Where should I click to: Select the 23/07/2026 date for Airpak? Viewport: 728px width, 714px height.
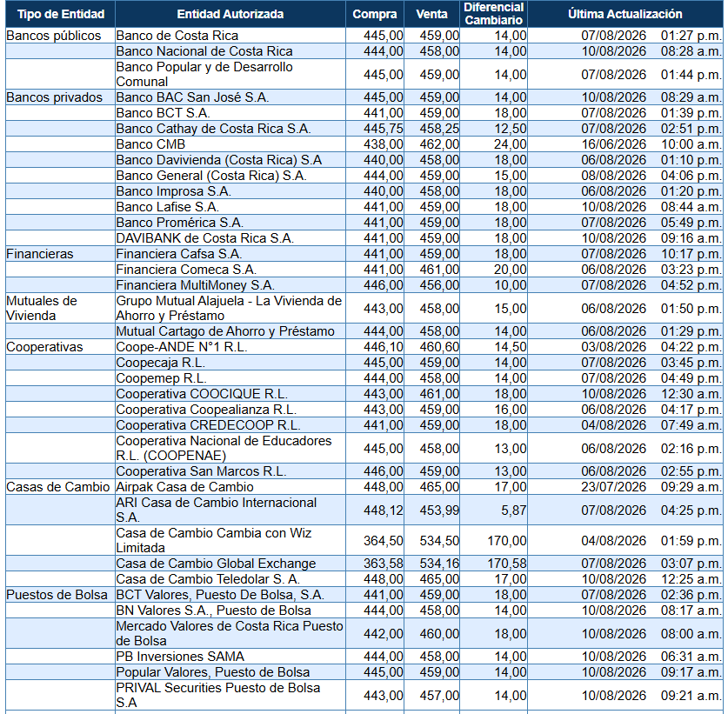(x=614, y=487)
